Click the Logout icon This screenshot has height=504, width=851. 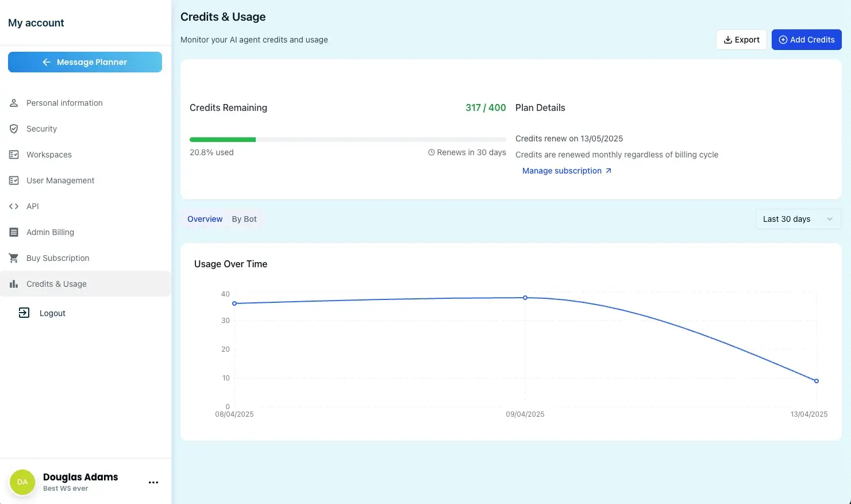point(24,313)
